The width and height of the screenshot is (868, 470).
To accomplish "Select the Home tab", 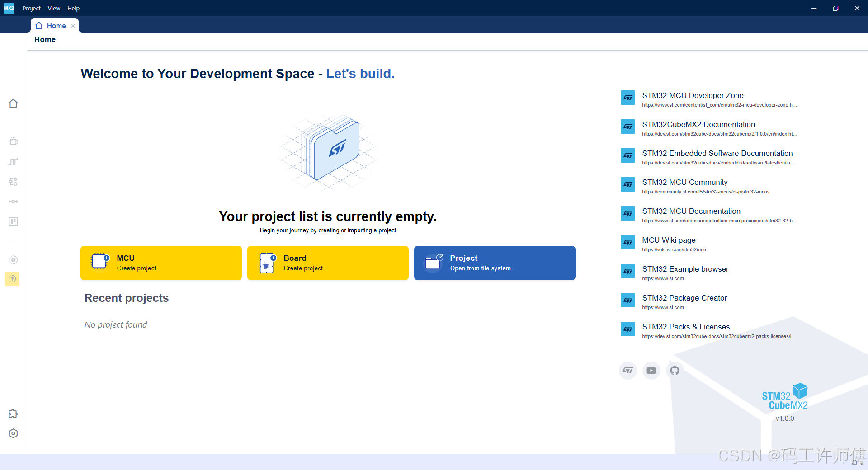I will (55, 26).
